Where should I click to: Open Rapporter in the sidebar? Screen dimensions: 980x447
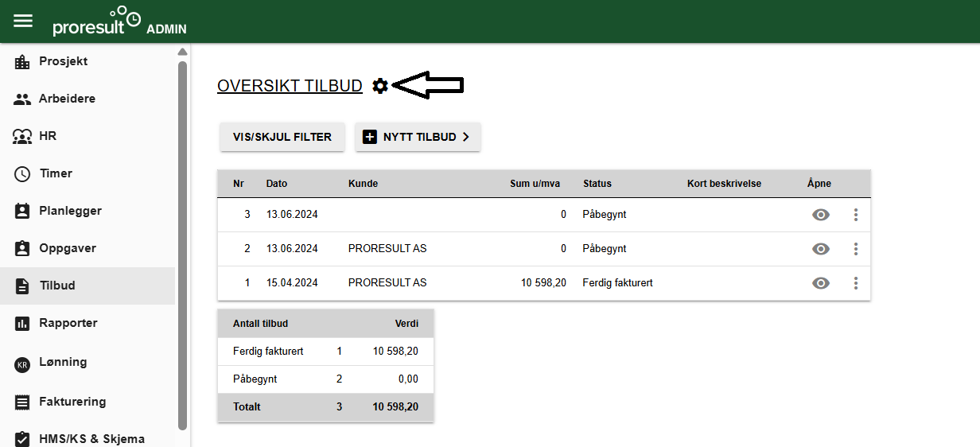[87, 323]
